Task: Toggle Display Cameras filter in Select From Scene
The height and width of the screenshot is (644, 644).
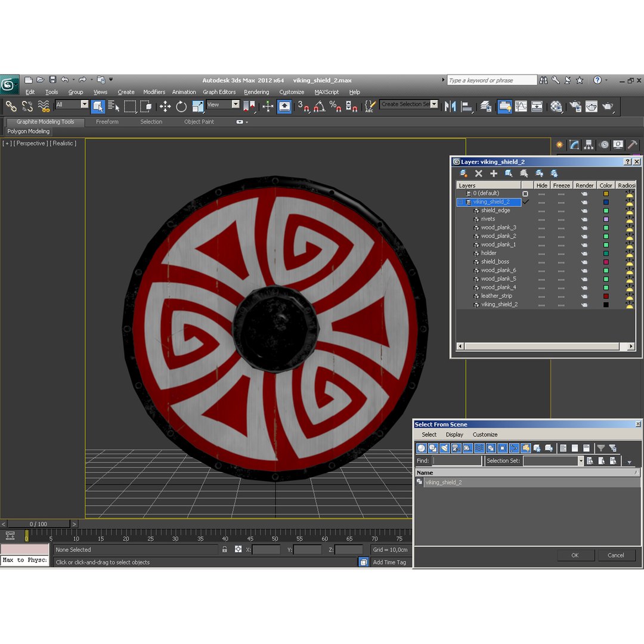Action: coord(456,448)
